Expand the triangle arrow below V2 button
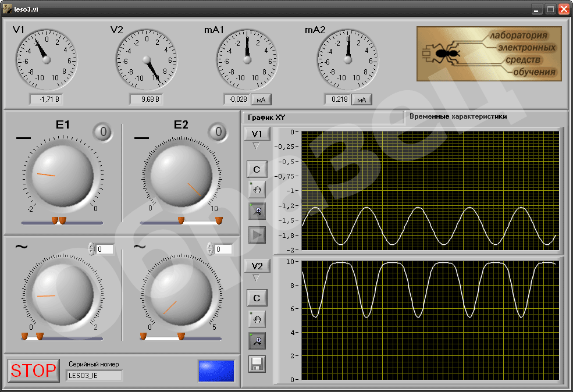 coord(256,279)
